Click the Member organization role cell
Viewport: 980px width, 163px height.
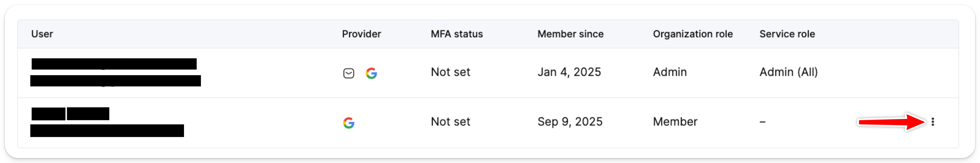coord(675,122)
